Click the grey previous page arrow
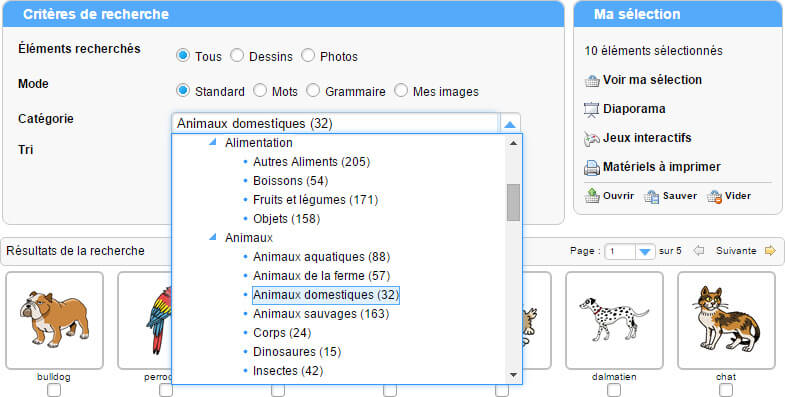The height and width of the screenshot is (397, 785). 698,251
